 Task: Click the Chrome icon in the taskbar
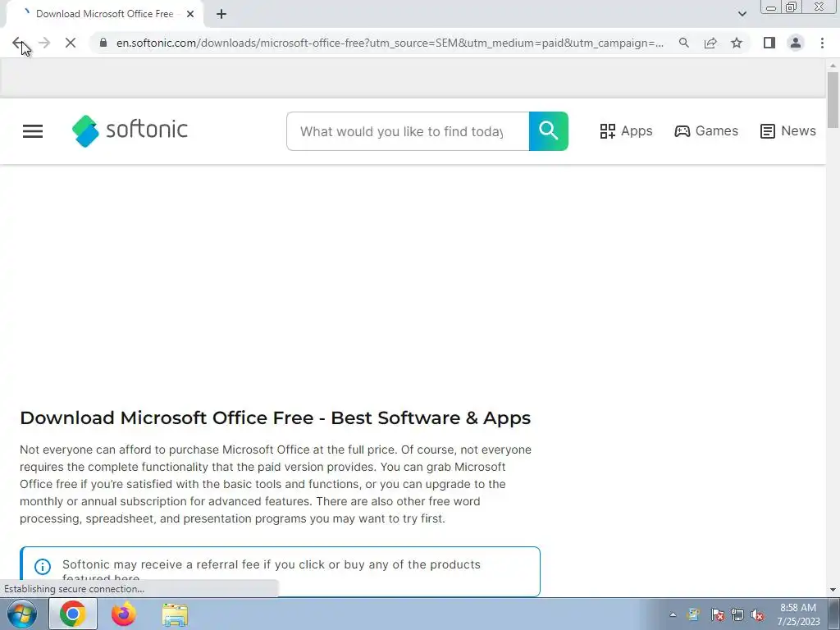tap(73, 614)
